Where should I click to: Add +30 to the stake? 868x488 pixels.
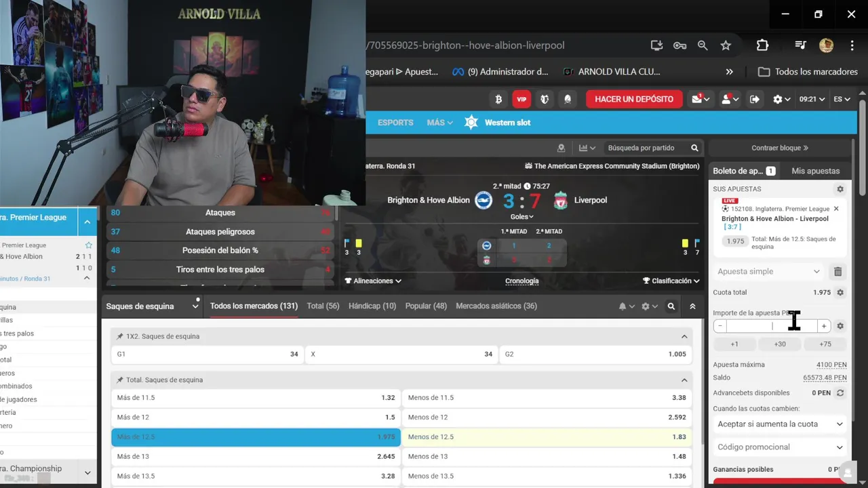[x=780, y=344]
